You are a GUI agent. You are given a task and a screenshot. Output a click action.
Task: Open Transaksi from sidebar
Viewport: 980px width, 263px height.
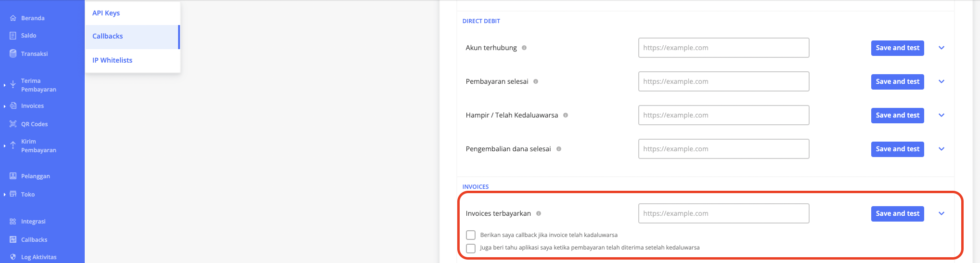tap(34, 54)
